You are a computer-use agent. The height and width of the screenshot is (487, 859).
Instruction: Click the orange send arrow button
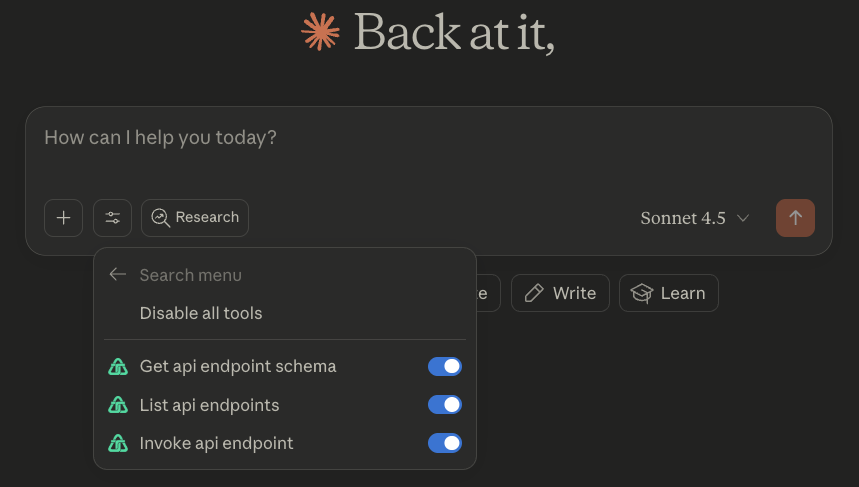(x=795, y=218)
